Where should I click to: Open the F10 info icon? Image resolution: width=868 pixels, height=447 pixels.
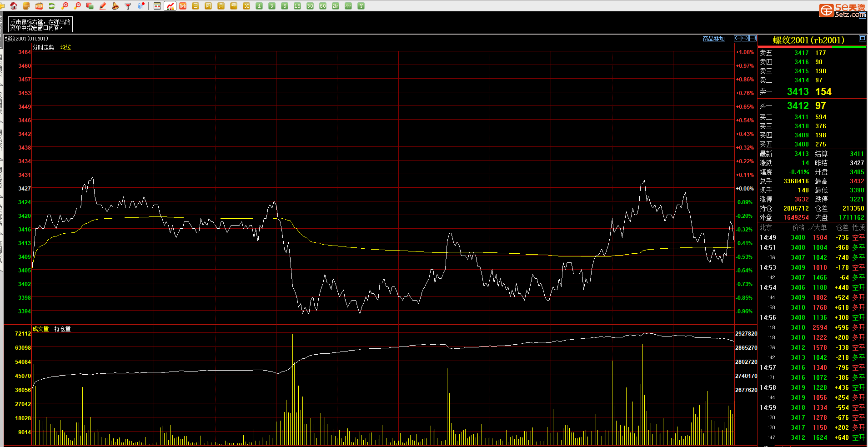(x=39, y=6)
